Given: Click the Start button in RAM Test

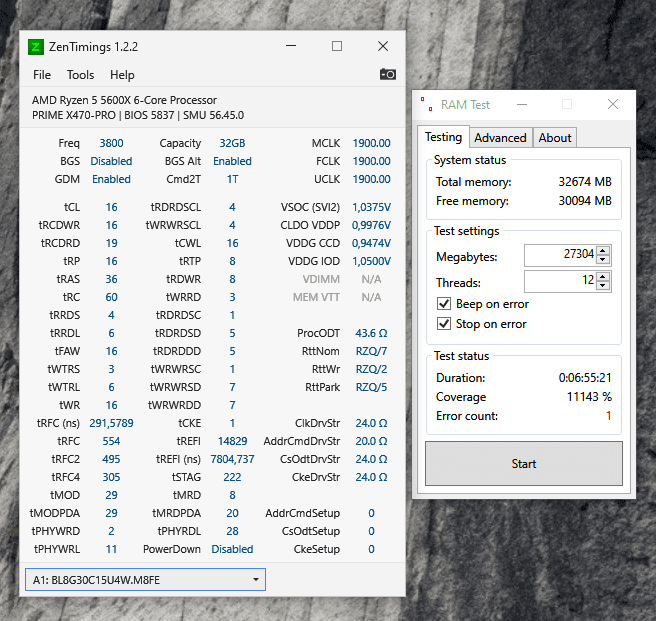Looking at the screenshot, I should pyautogui.click(x=524, y=464).
